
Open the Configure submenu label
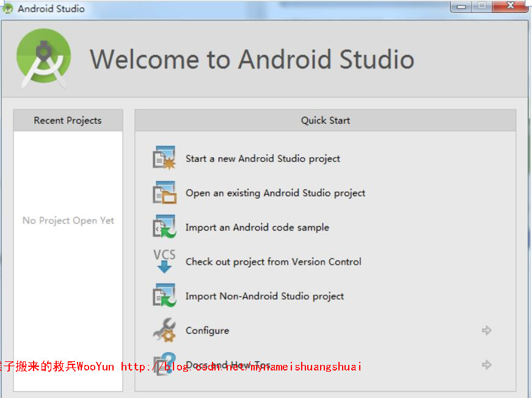tap(207, 330)
